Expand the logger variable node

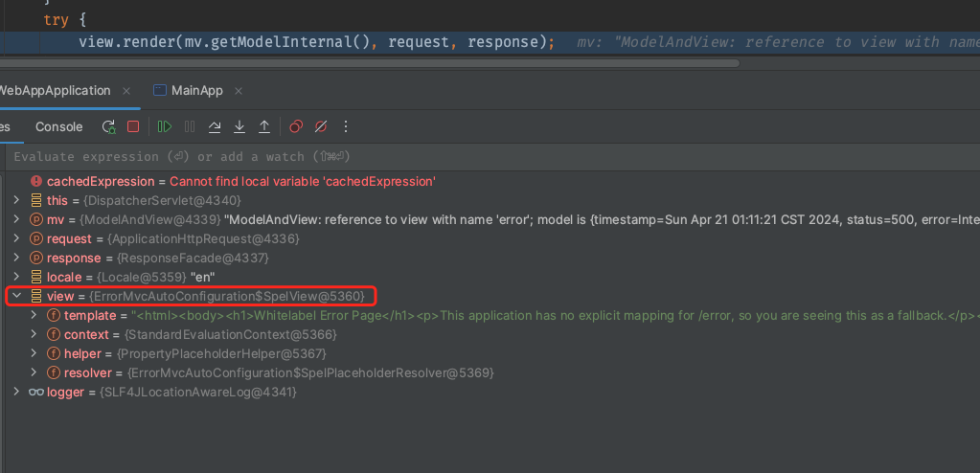[16, 392]
